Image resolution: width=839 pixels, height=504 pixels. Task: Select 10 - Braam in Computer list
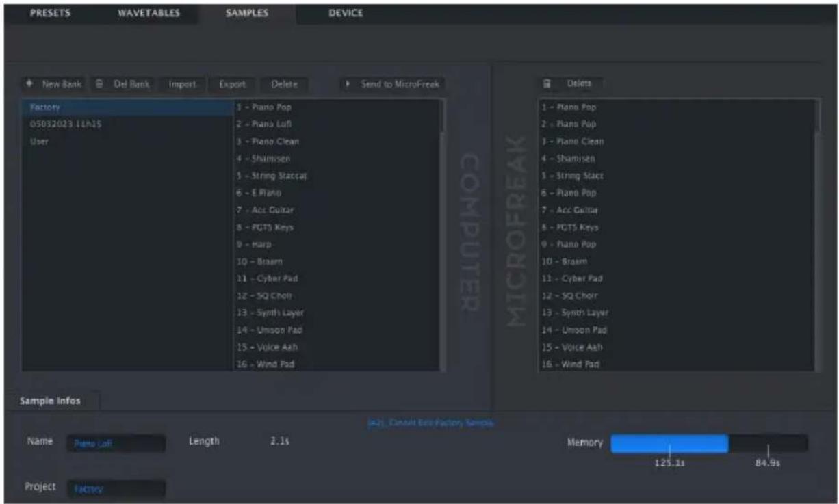click(336, 261)
